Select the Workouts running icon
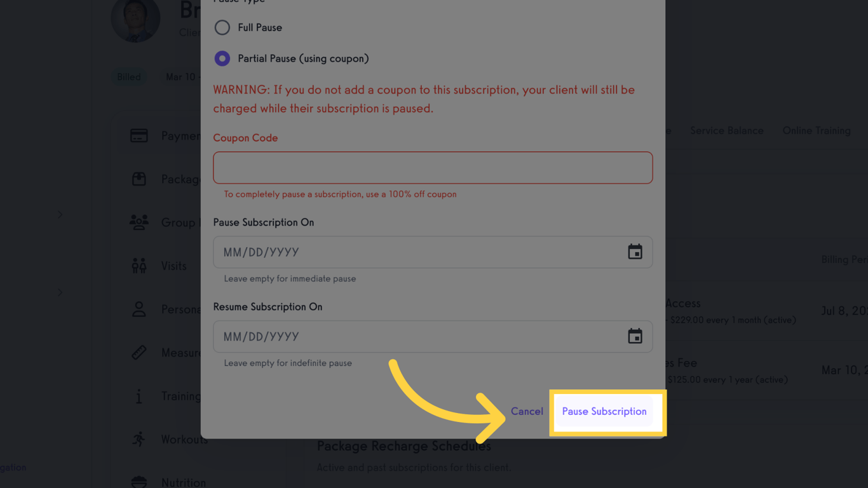Screen dimensions: 868x488 [139, 439]
